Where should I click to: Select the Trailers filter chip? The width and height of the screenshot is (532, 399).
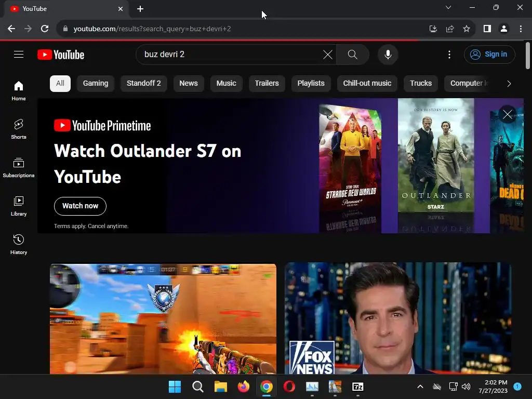(x=267, y=84)
